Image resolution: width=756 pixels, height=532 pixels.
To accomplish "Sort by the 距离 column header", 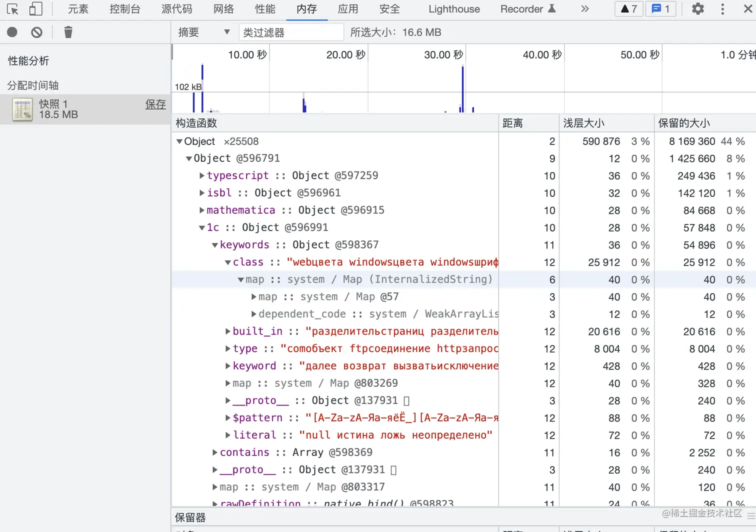I will click(529, 123).
